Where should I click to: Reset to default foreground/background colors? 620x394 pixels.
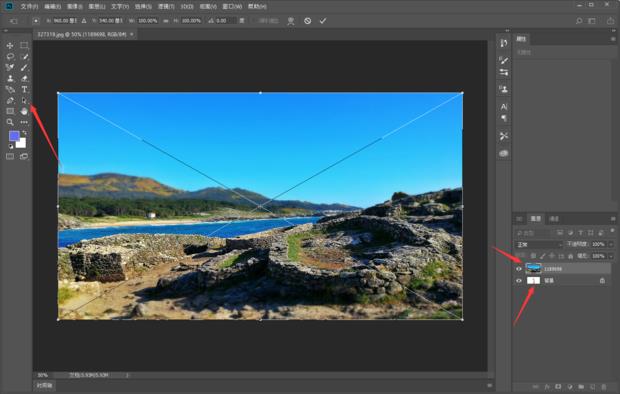coord(11,147)
